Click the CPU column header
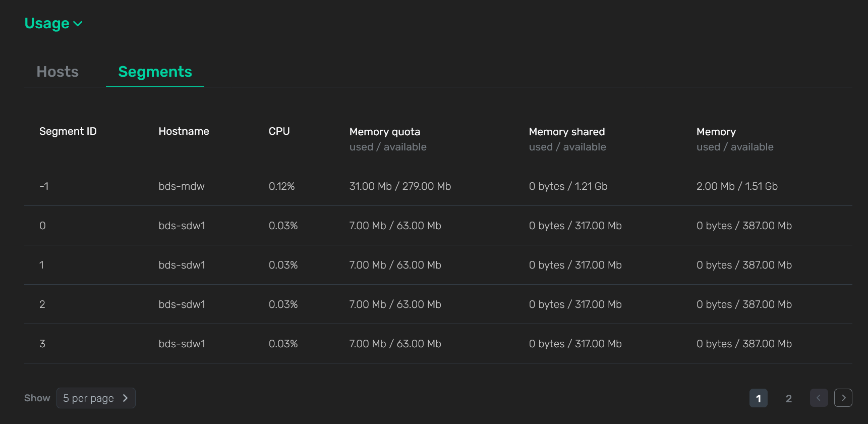 pyautogui.click(x=279, y=131)
